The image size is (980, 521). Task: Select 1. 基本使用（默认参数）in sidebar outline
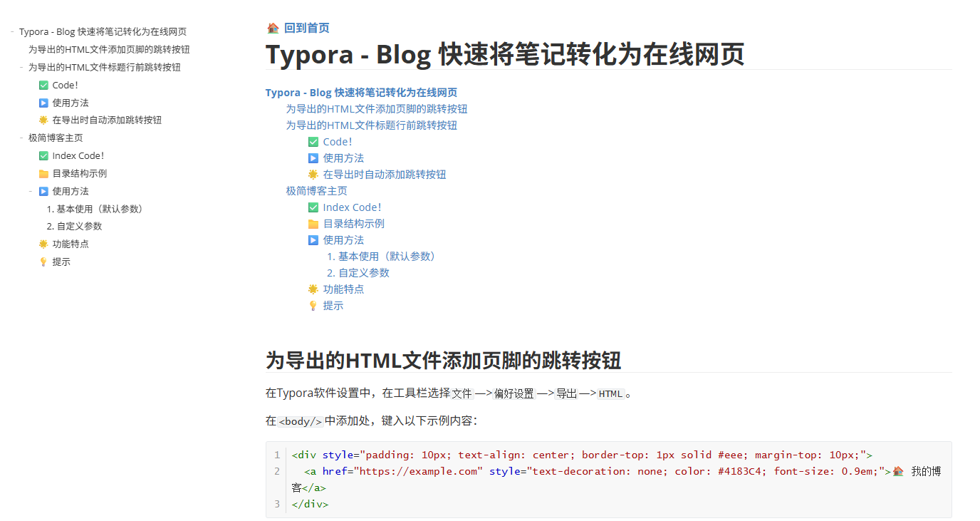point(96,209)
